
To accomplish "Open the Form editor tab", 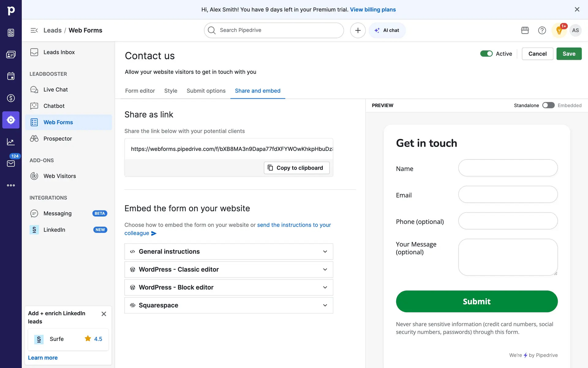I will (140, 91).
